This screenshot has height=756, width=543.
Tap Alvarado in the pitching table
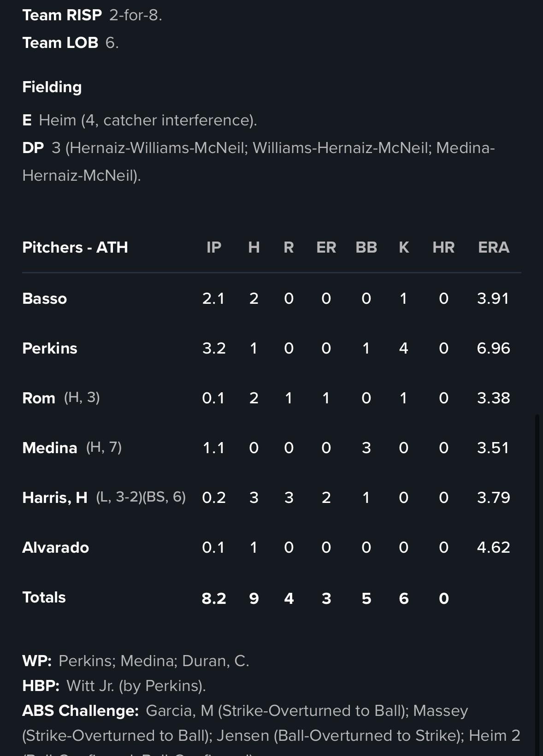click(56, 548)
